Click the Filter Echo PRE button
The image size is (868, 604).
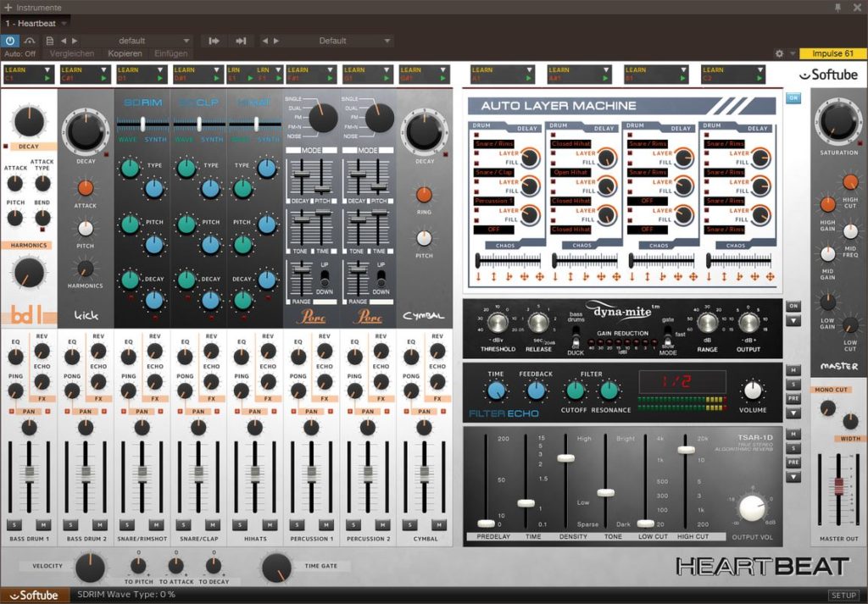click(x=793, y=399)
